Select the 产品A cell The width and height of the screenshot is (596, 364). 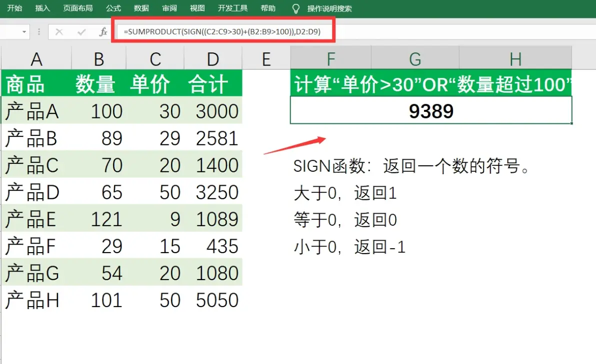point(36,110)
